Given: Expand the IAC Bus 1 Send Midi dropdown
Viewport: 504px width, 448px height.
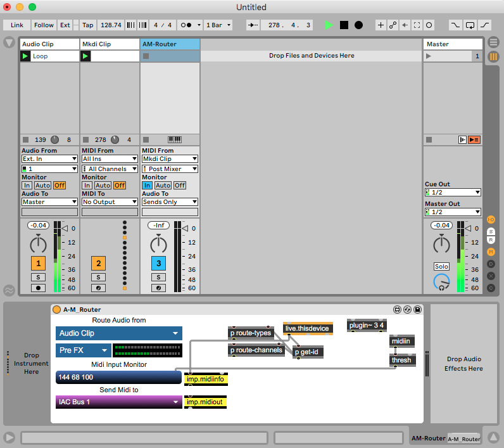Looking at the screenshot, I should (x=118, y=402).
